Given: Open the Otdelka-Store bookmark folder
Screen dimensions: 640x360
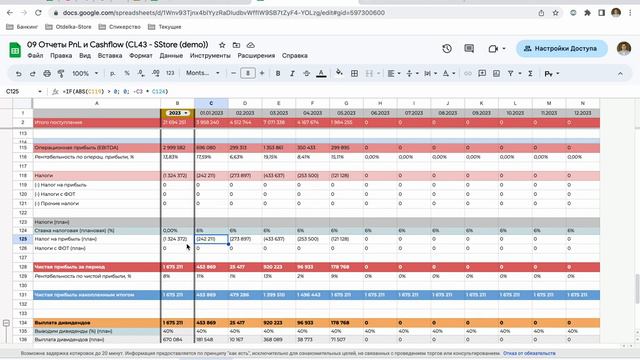Looking at the screenshot, I should point(68,27).
